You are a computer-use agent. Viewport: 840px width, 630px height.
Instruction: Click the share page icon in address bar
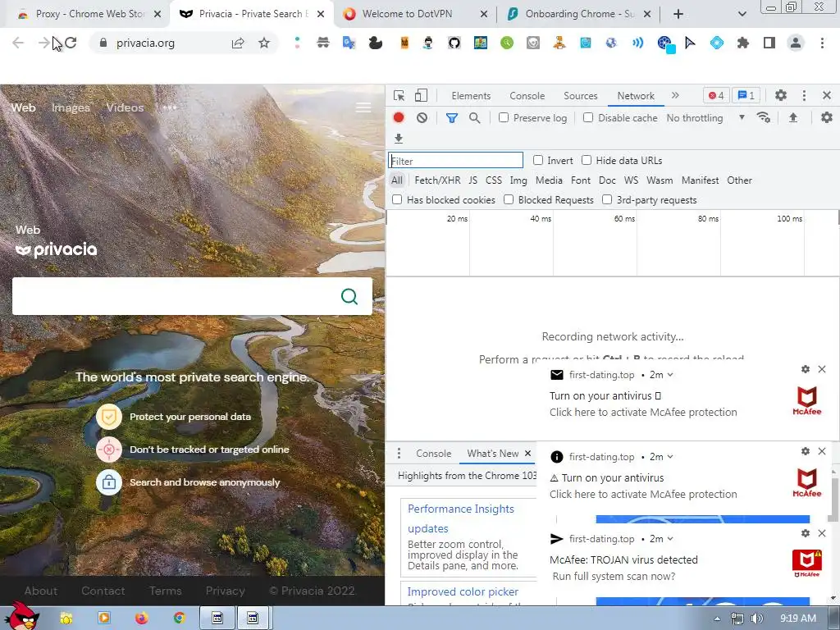[238, 43]
